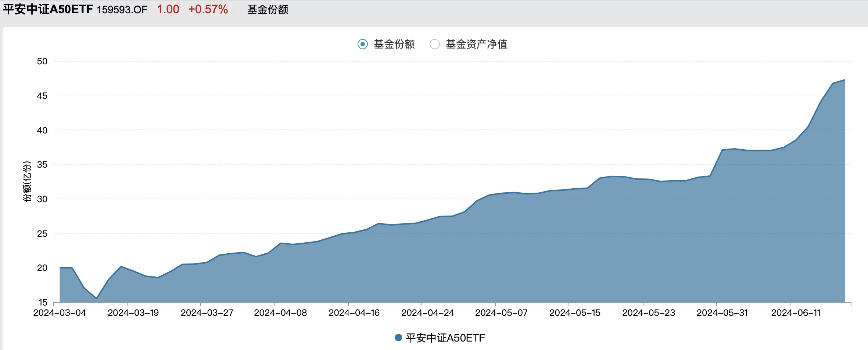This screenshot has height=350, width=868.
Task: Click the y-axis value 20
Action: (x=42, y=268)
